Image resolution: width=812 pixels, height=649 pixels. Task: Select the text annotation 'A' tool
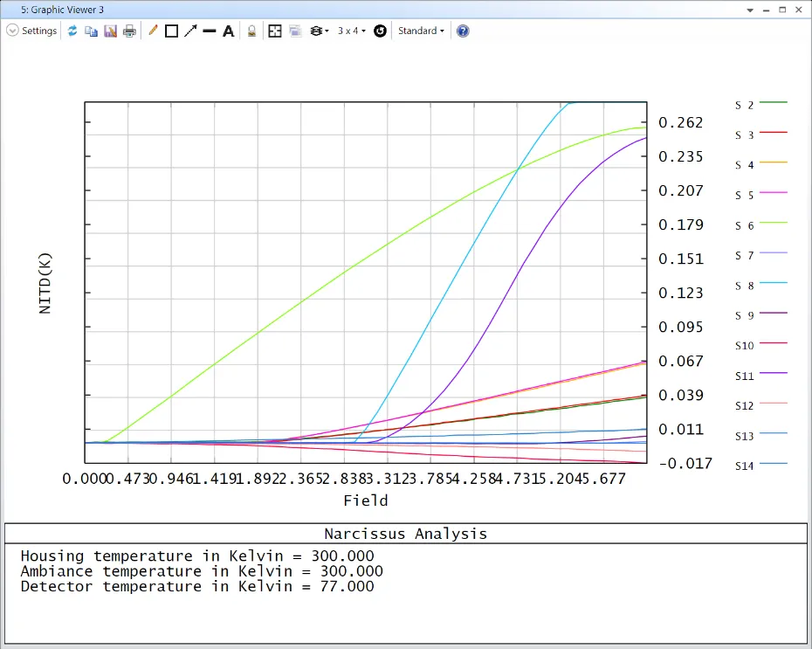pyautogui.click(x=229, y=31)
